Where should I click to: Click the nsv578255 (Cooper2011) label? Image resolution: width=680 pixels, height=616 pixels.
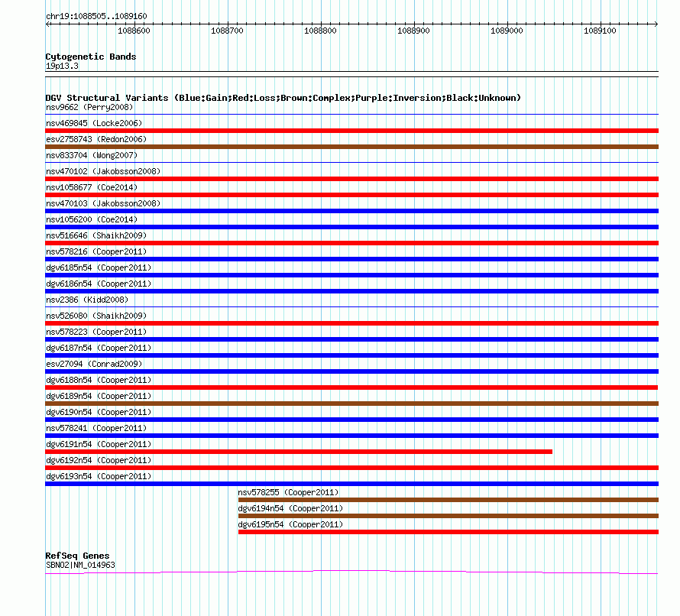(288, 492)
